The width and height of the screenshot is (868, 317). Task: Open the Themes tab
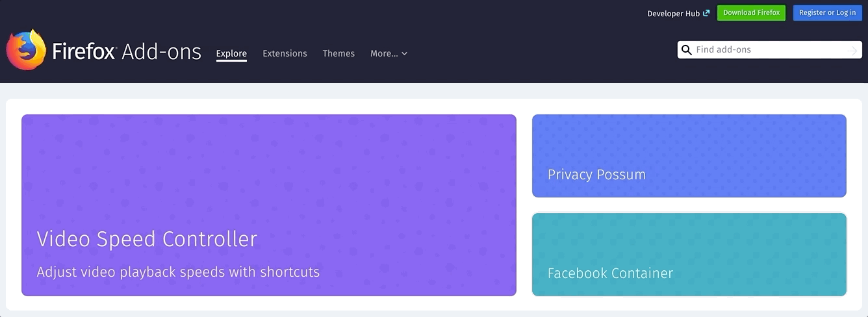pyautogui.click(x=338, y=53)
